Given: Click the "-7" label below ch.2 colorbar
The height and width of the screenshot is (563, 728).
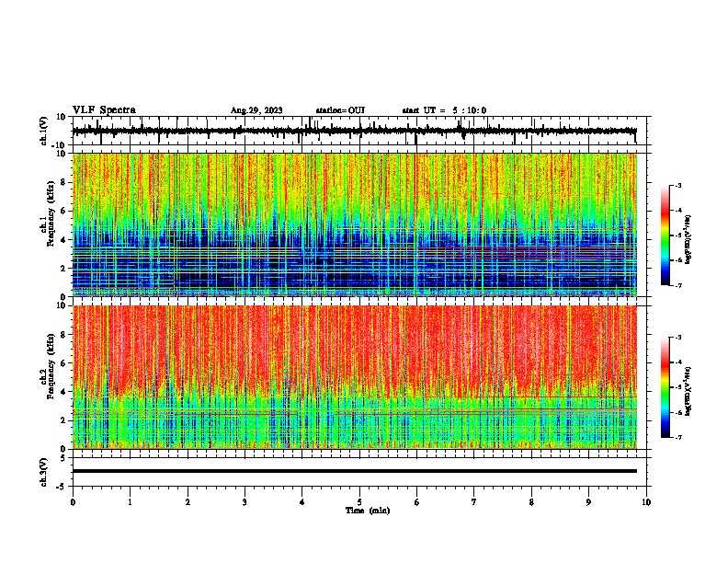Looking at the screenshot, I should pyautogui.click(x=677, y=437).
